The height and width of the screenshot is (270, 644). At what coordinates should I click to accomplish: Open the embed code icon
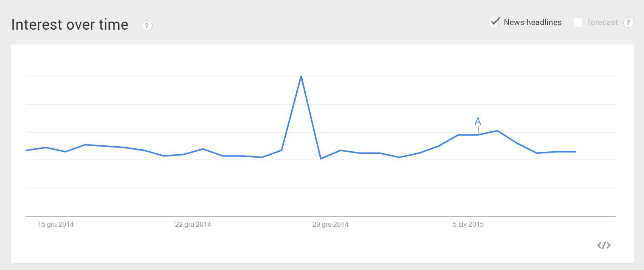pyautogui.click(x=604, y=245)
